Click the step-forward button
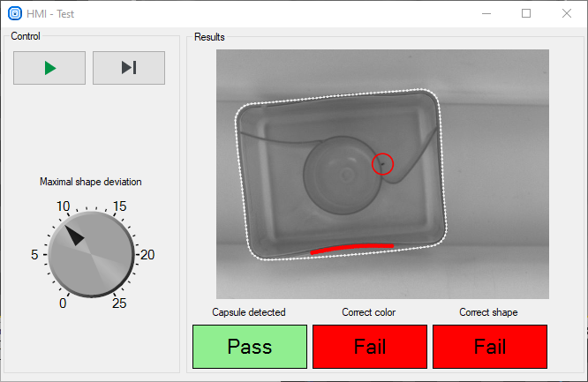 [x=129, y=68]
